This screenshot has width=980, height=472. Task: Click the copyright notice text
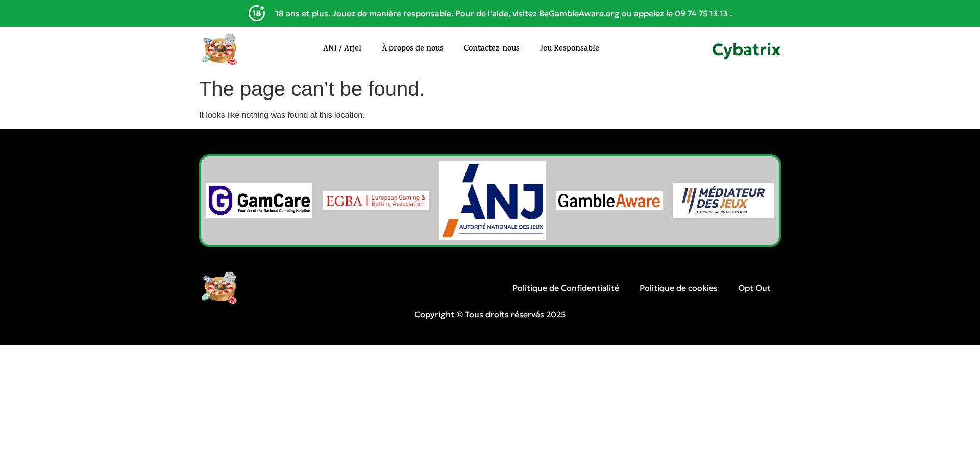[x=489, y=314]
